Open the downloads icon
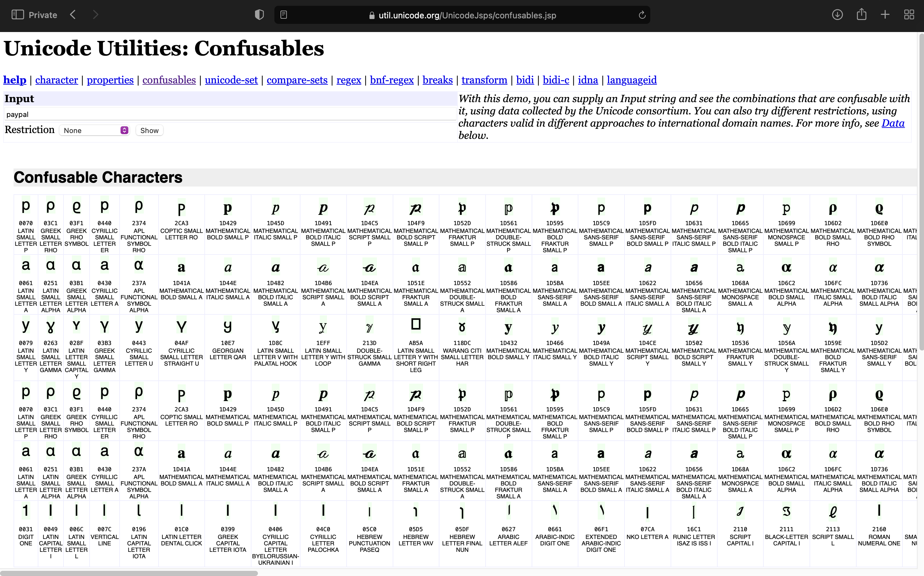 pyautogui.click(x=837, y=15)
